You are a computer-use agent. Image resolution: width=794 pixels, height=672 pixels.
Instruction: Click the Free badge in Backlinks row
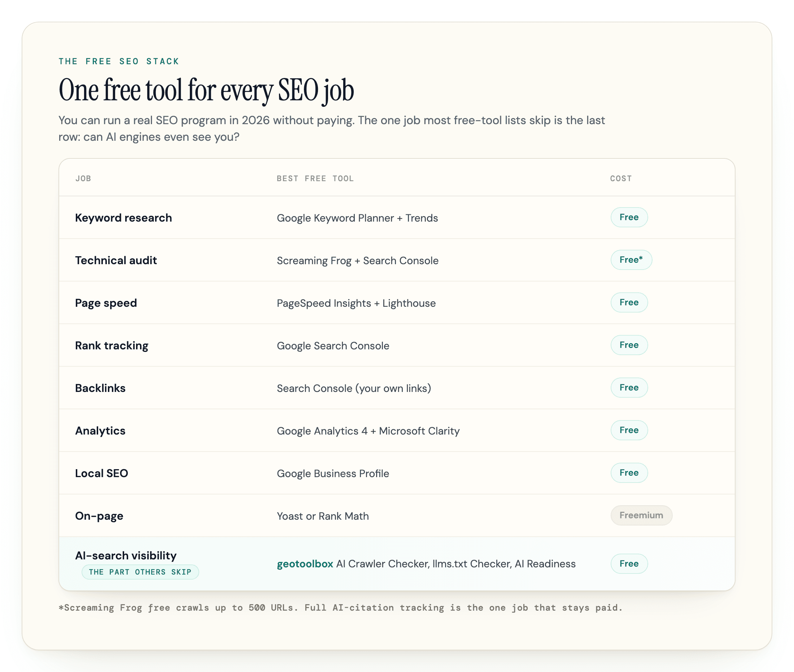click(x=629, y=388)
